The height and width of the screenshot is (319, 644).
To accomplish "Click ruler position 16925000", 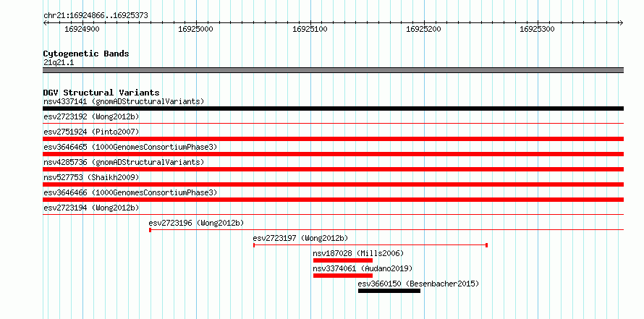I will tap(196, 29).
